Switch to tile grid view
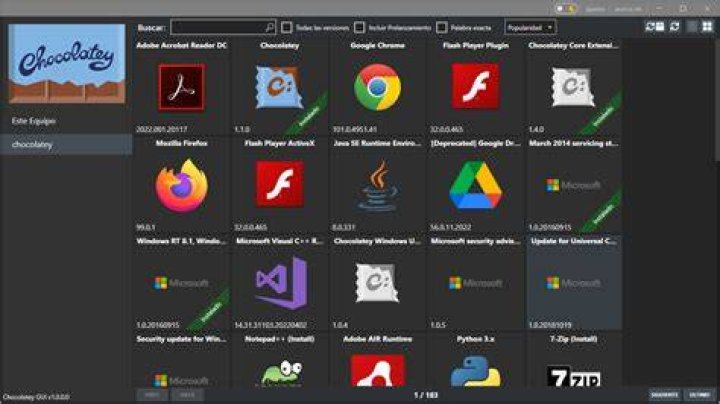The width and height of the screenshot is (720, 404). tap(707, 27)
